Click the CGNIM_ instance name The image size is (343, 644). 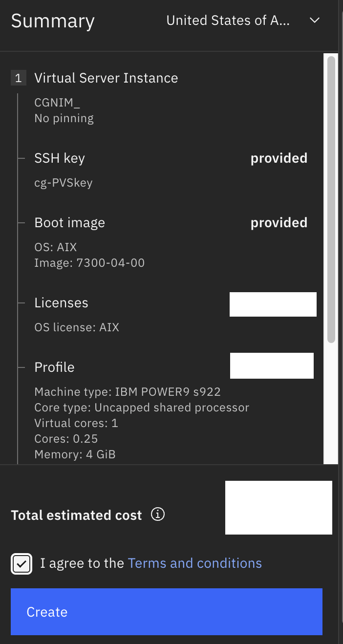pyautogui.click(x=57, y=103)
